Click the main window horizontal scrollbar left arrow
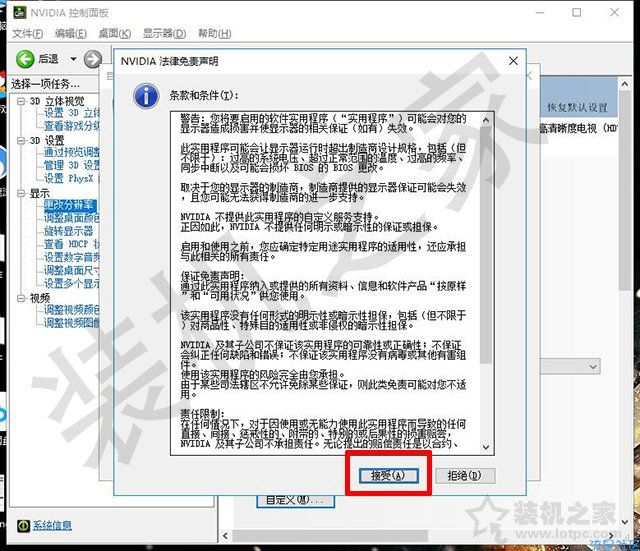Screen dimensions: 640x551 pos(225,535)
